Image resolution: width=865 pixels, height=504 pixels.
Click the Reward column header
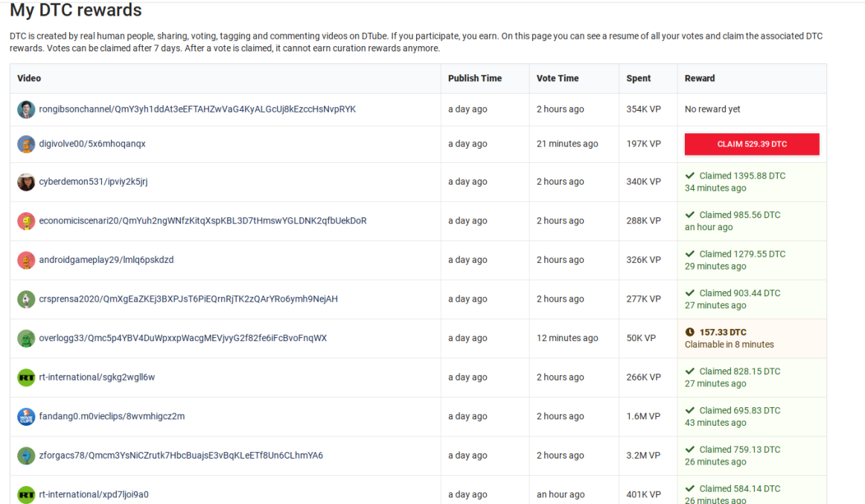pos(700,78)
